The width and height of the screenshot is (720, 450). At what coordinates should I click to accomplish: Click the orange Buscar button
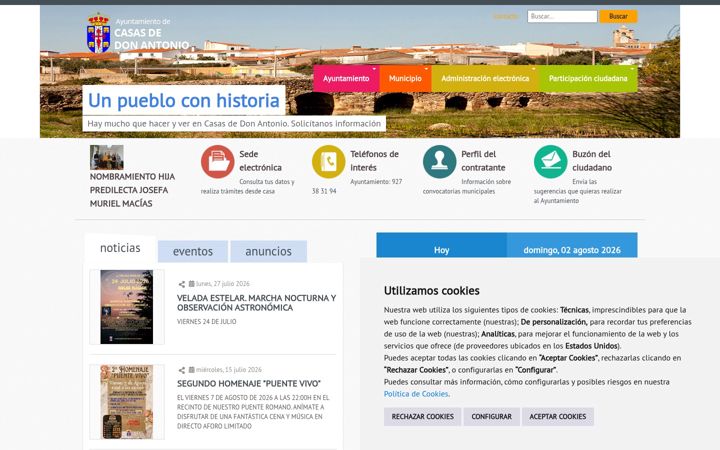[619, 16]
